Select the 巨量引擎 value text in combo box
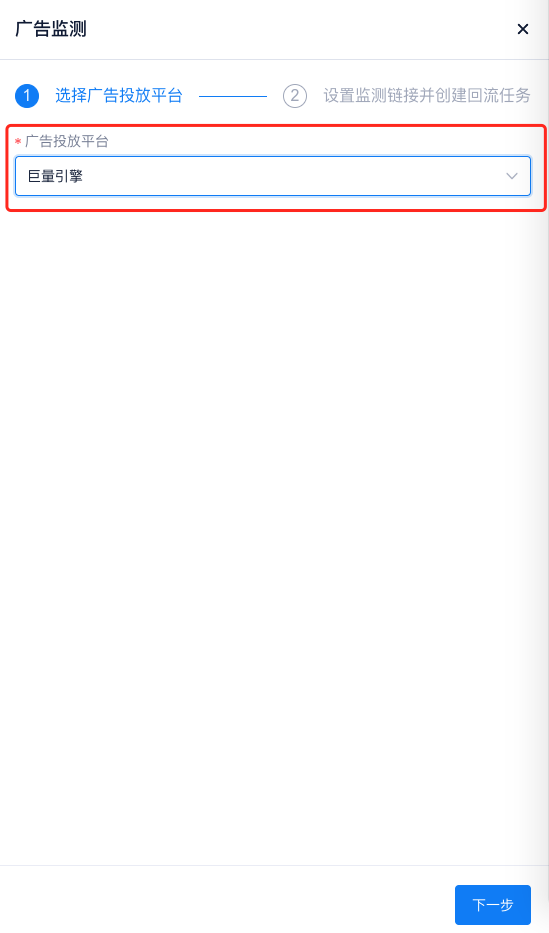The width and height of the screenshot is (549, 933). point(55,176)
